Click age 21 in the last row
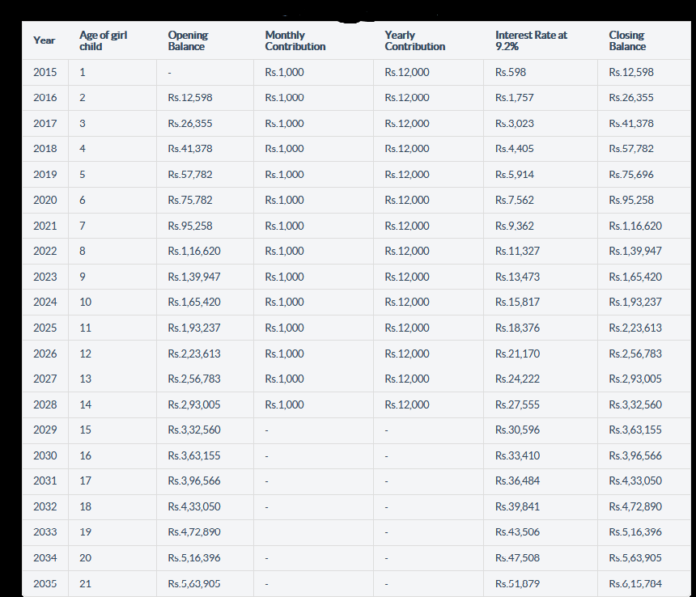This screenshot has width=696, height=597. (x=85, y=584)
